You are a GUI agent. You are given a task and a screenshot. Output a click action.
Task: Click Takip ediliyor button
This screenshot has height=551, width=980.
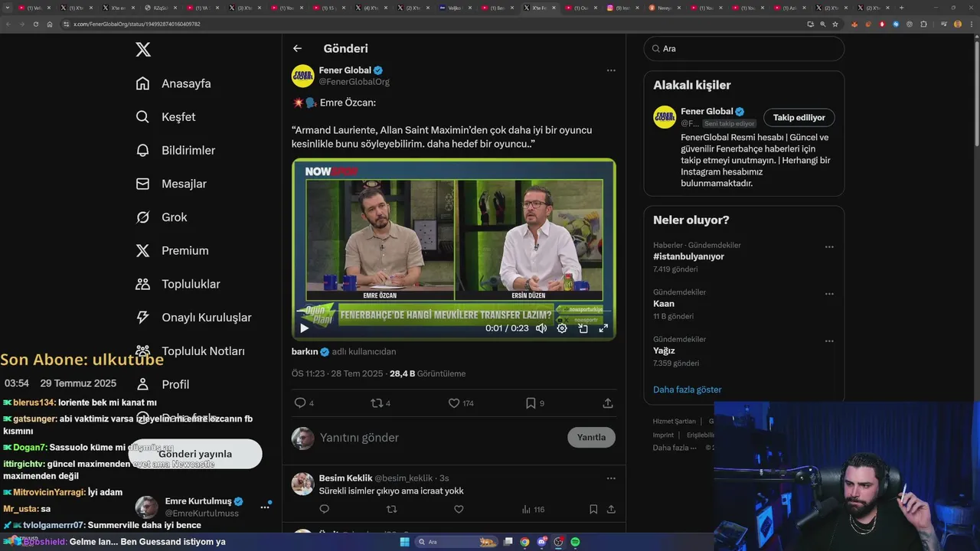point(799,118)
